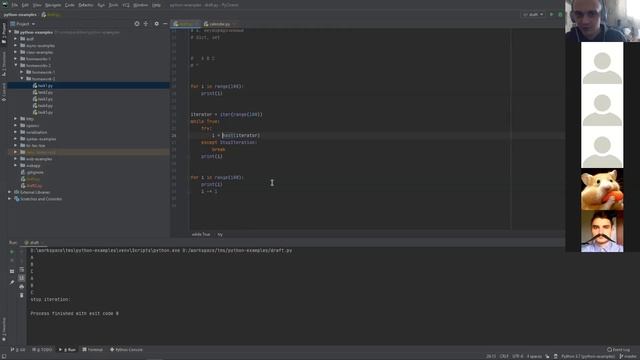Open the Project view selector dropdown
Screen dimensions: 640x360
pos(22,24)
